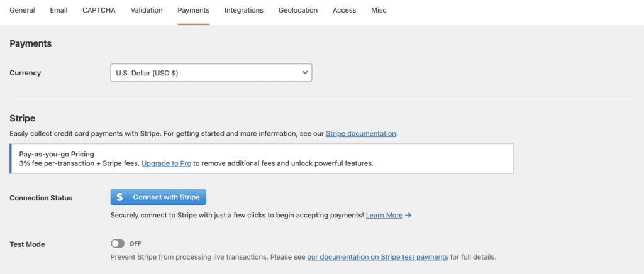Screen dimensions: 644x274
Task: Follow the Learn More link
Action: pyautogui.click(x=384, y=215)
